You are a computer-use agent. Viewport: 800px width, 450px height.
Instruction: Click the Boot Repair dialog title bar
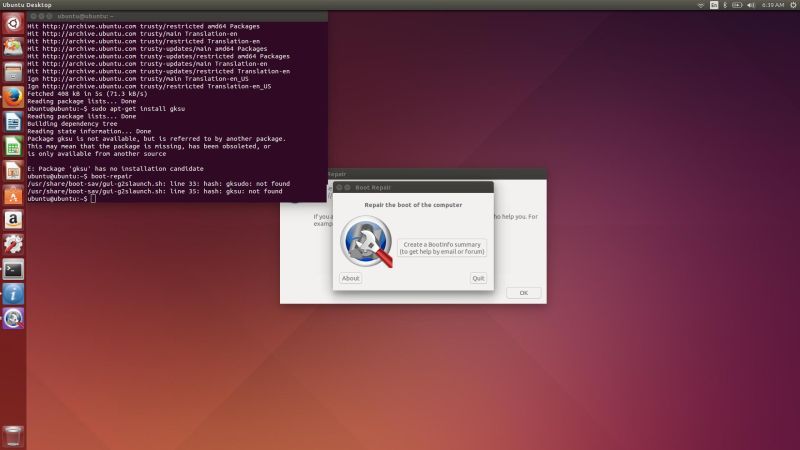pyautogui.click(x=413, y=187)
